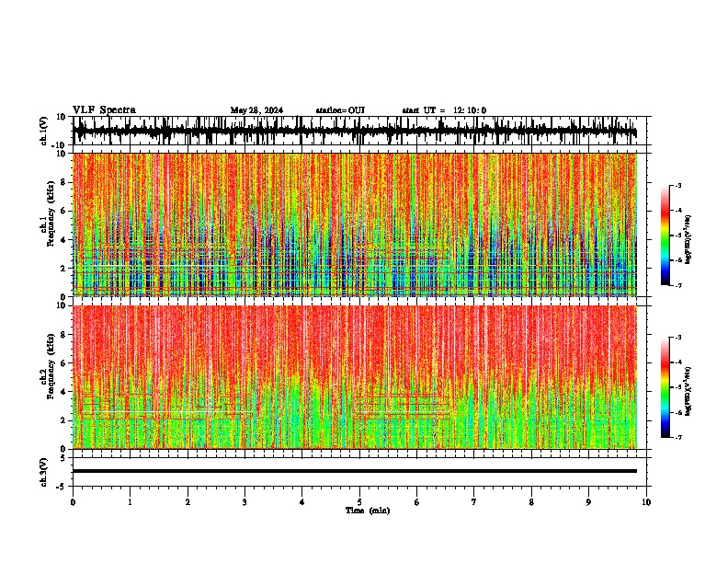Click the "VLF Spectra" title text
The image size is (728, 563).
(x=104, y=110)
